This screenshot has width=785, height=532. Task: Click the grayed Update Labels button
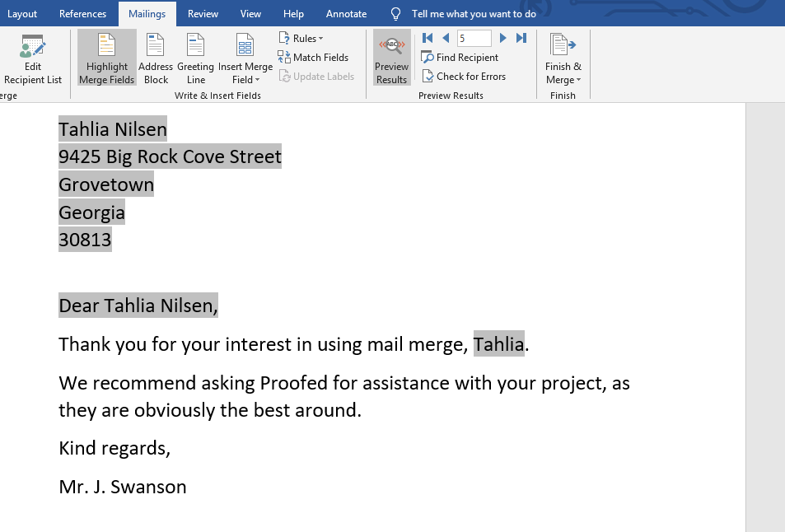(317, 76)
